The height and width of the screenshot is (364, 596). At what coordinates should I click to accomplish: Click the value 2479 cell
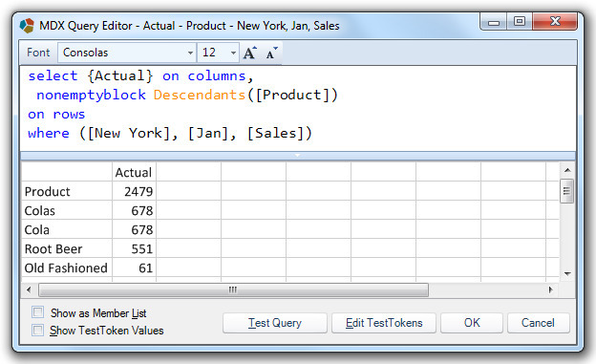[x=134, y=191]
